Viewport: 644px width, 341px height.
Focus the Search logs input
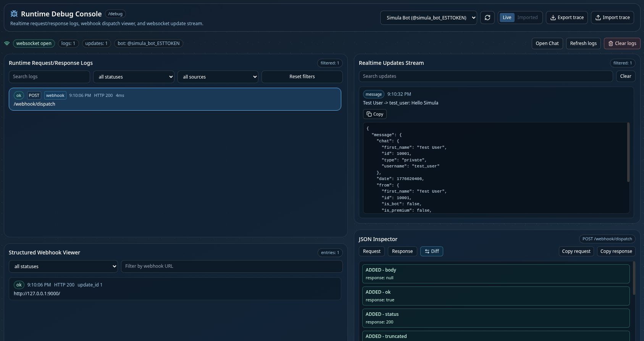coord(49,77)
